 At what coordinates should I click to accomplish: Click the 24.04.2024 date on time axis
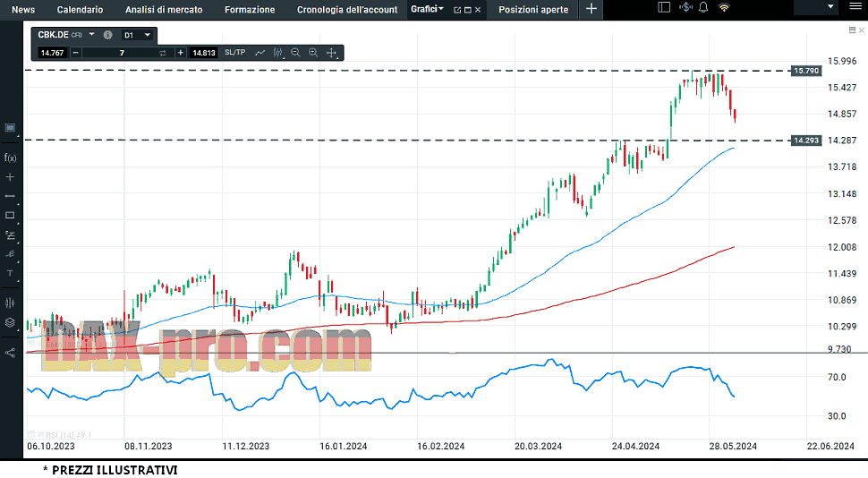[x=635, y=447]
